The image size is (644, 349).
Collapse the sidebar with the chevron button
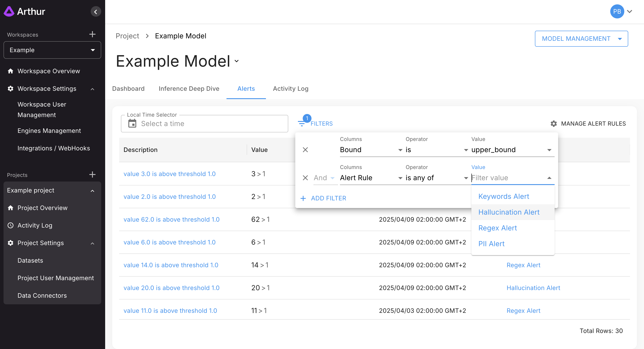click(96, 11)
